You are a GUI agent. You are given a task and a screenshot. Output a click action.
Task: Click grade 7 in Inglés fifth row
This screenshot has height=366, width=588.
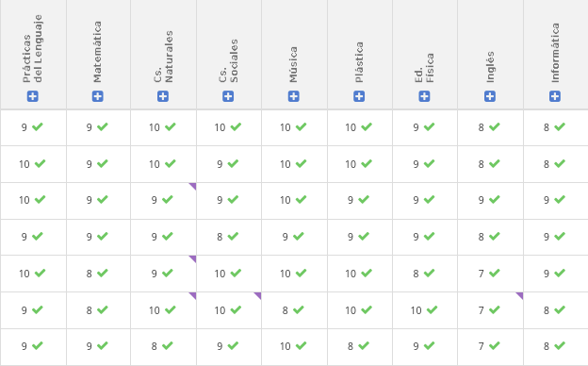[482, 274]
